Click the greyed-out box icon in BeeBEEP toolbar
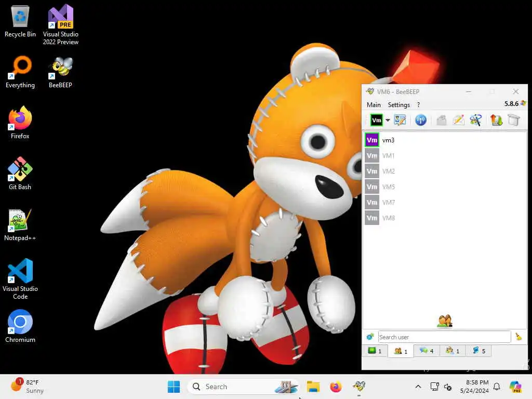Screen dimensions: 532x399 tap(442, 120)
